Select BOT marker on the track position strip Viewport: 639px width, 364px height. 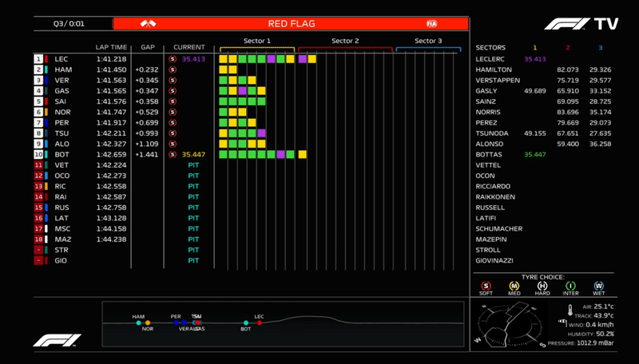click(x=246, y=322)
